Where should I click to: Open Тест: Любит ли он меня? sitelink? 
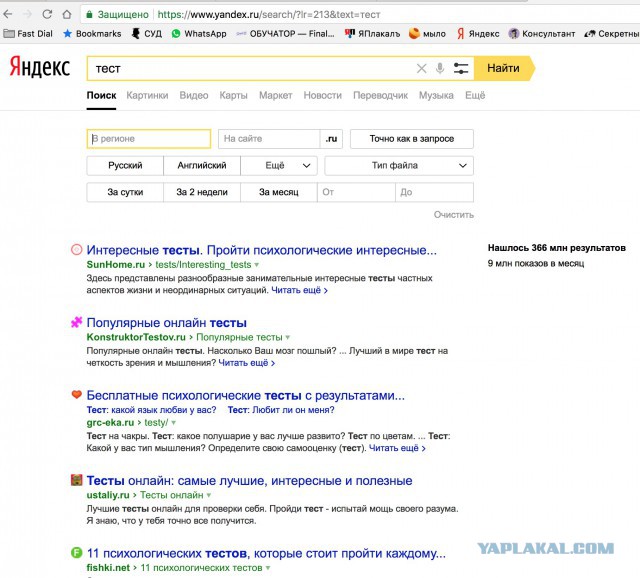[x=281, y=410]
